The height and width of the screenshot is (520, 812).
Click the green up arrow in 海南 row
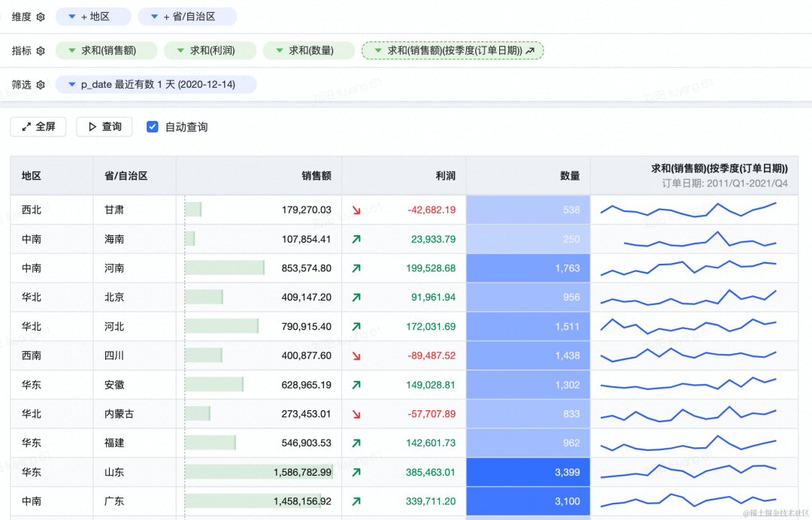(x=356, y=240)
